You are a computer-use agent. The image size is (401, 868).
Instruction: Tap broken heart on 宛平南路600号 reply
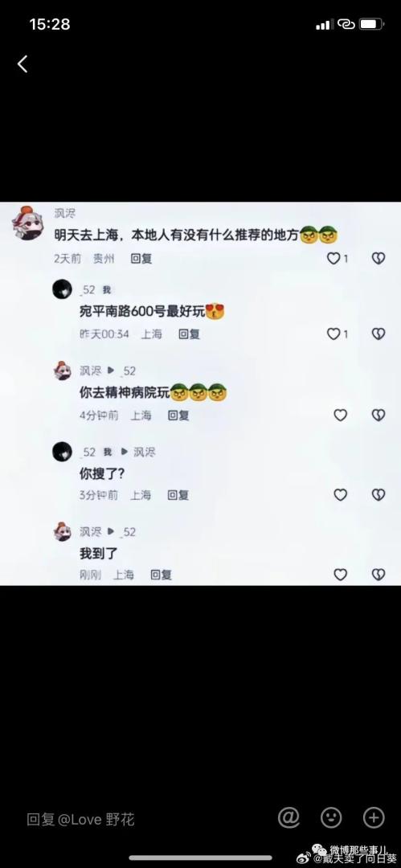(x=378, y=334)
